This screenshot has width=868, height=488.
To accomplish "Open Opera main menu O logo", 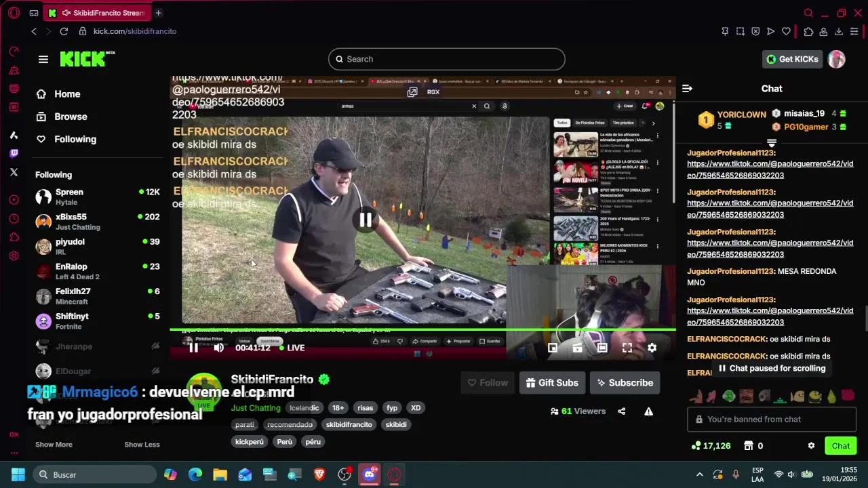I will pyautogui.click(x=14, y=13).
